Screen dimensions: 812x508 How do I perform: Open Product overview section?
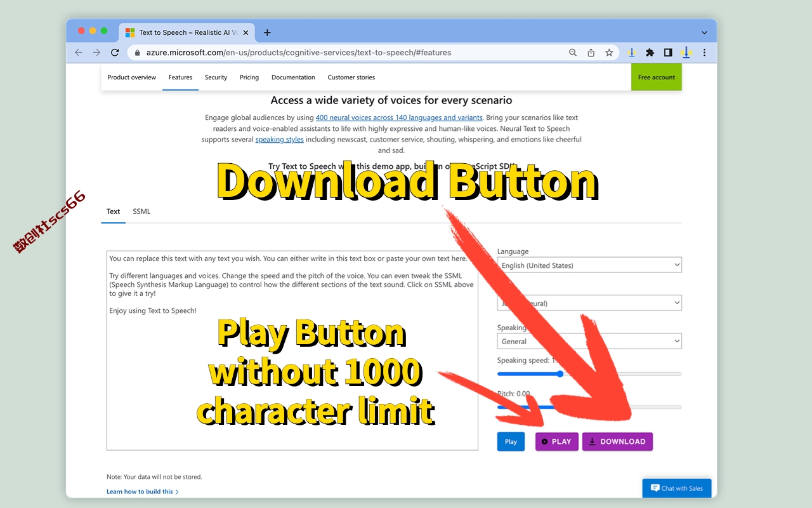click(x=132, y=77)
